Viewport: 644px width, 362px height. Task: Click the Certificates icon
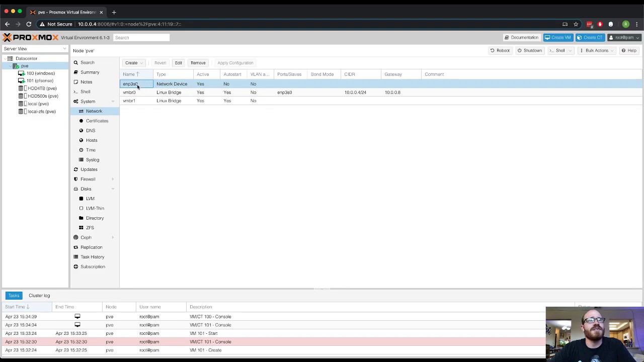[81, 121]
